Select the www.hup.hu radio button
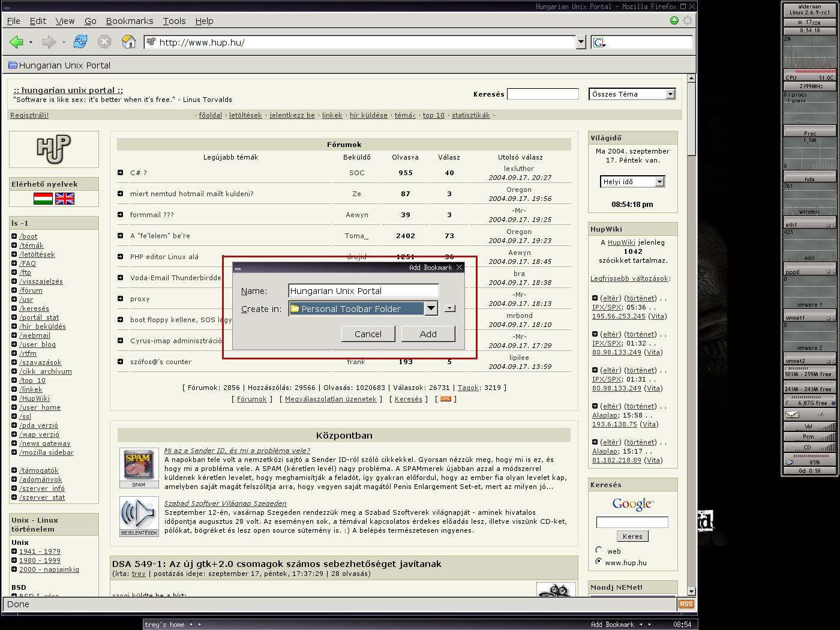The height and width of the screenshot is (630, 840). (599, 562)
